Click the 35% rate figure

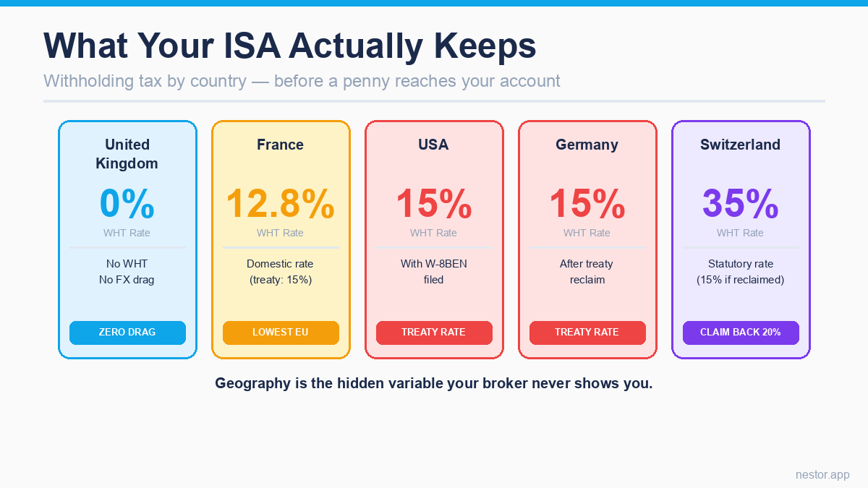[741, 203]
